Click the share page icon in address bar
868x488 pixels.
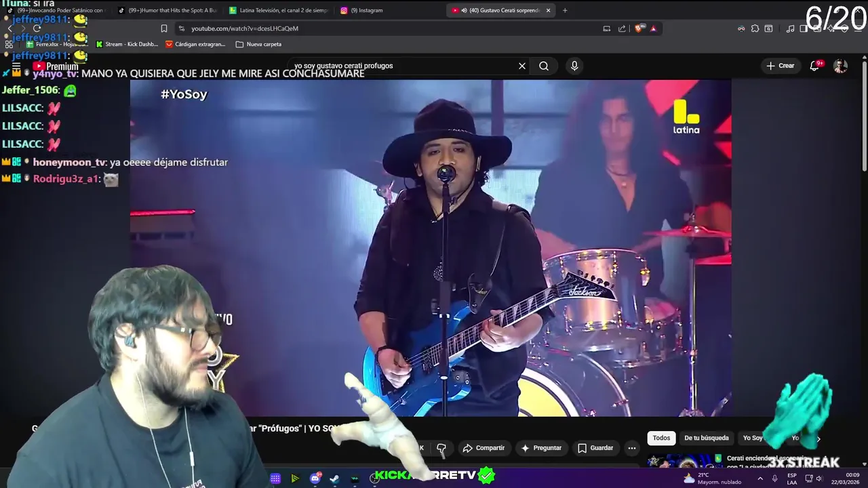tap(622, 28)
